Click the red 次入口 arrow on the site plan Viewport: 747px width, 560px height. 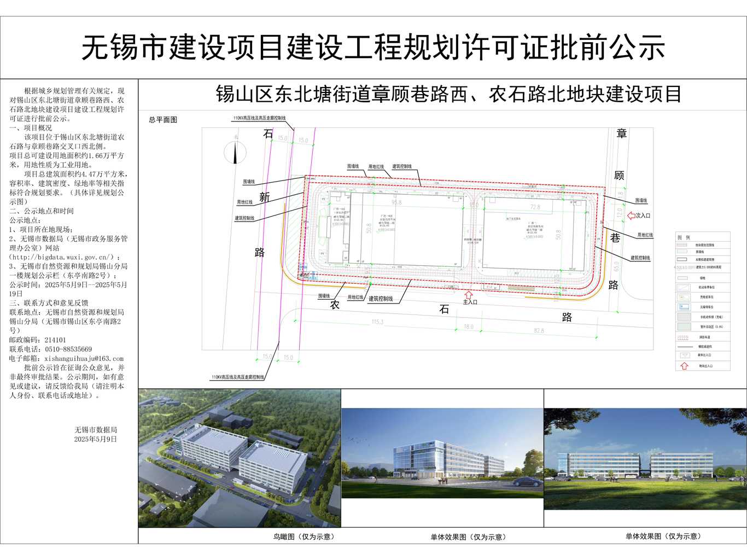coord(631,215)
